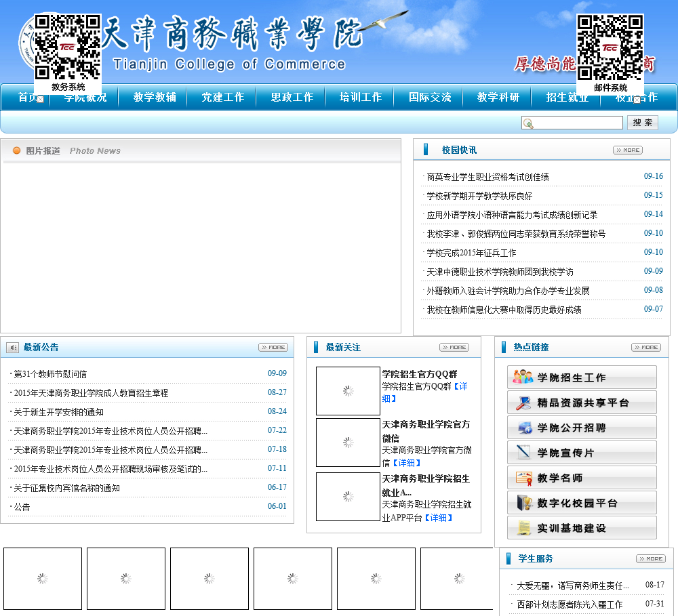The width and height of the screenshot is (678, 616).
Task: Open news 我校李津、郭俊辉两位同志荣获教育系统荣誉称号
Action: coord(516,234)
